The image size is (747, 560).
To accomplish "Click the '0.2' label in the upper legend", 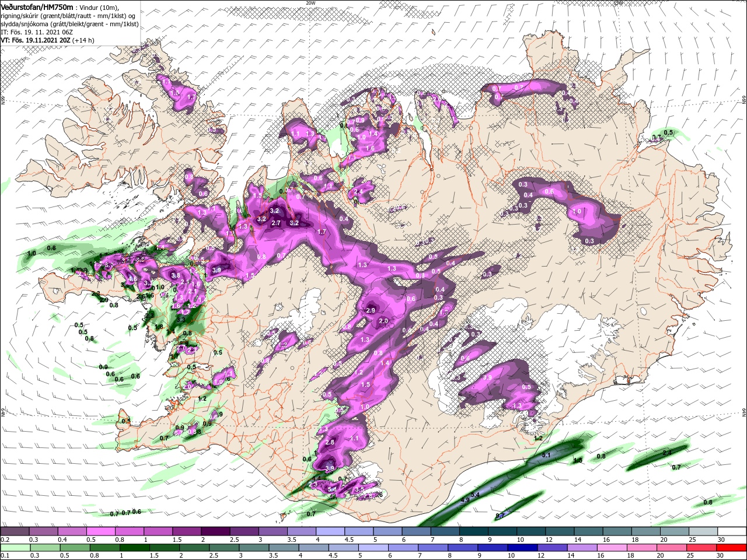I will (x=5, y=540).
